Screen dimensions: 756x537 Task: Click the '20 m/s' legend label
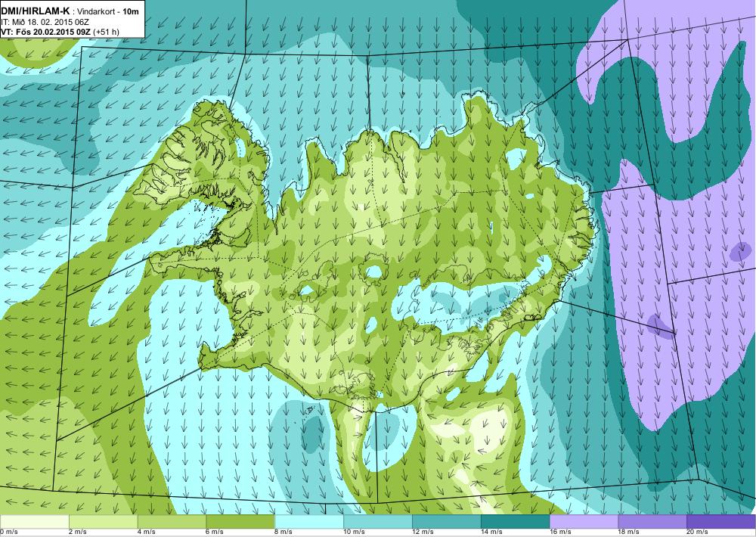point(698,532)
